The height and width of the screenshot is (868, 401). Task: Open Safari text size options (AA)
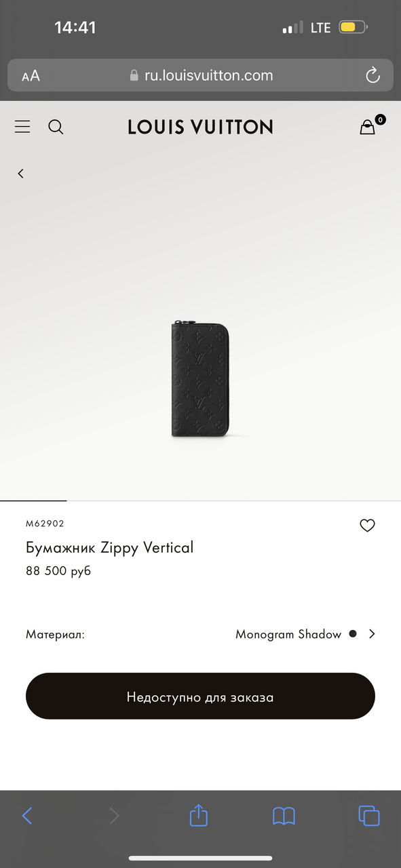tap(31, 76)
